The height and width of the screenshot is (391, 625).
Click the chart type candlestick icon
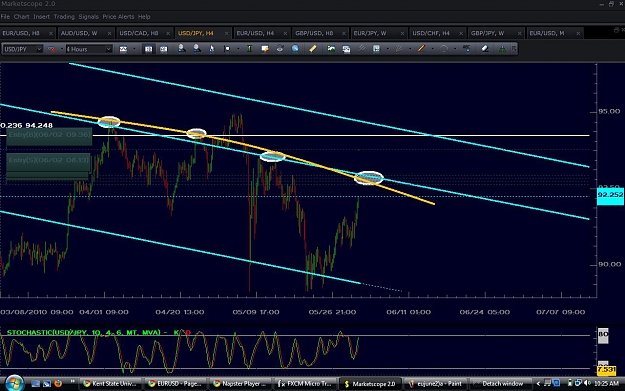coord(123,49)
